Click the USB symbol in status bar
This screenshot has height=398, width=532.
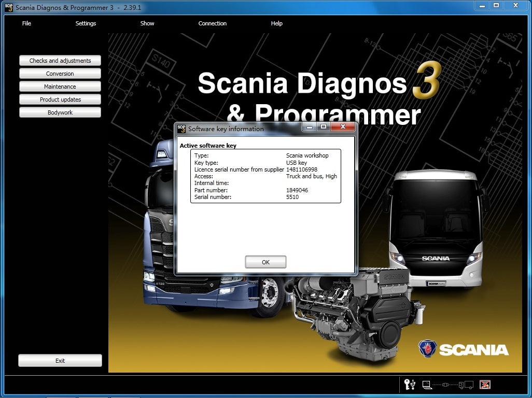[x=413, y=384]
